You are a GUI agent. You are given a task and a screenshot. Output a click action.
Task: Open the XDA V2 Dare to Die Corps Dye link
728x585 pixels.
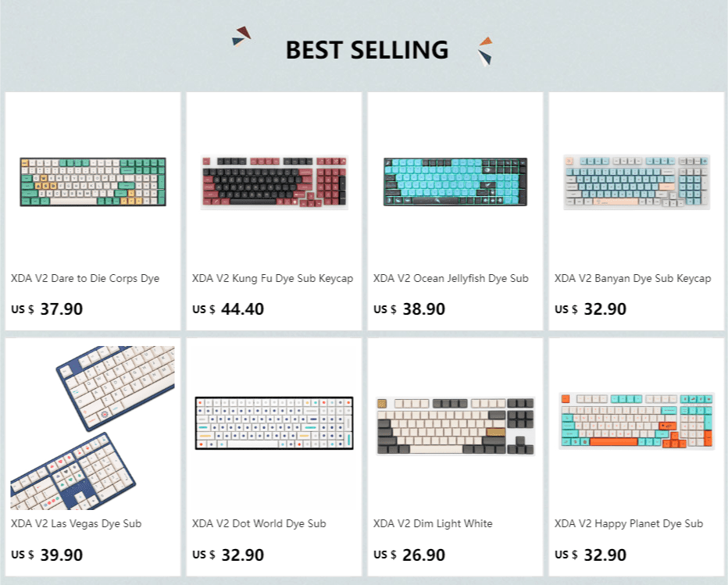86,278
